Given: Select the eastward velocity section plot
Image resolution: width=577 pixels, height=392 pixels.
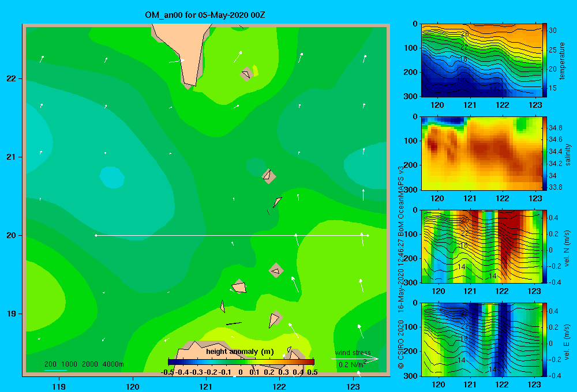Looking at the screenshot, I should [482, 340].
